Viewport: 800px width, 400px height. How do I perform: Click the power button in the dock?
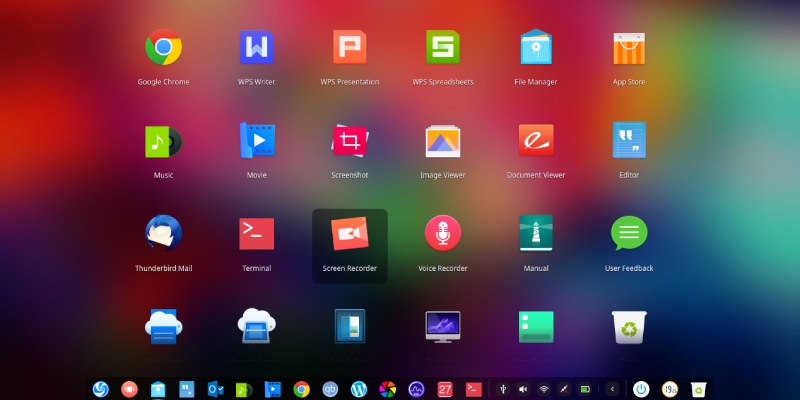click(x=641, y=389)
